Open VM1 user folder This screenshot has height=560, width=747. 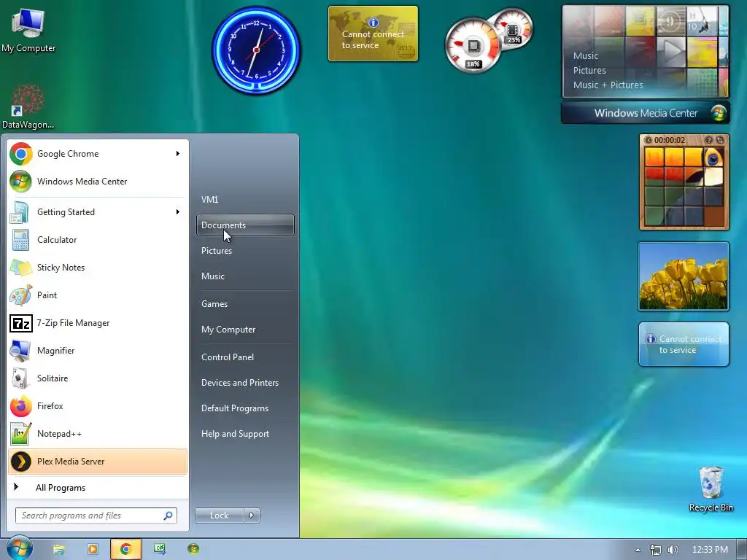coord(245,200)
